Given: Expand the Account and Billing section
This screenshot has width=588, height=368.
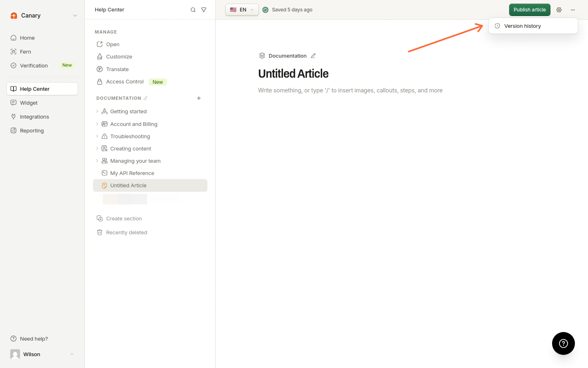Looking at the screenshot, I should pyautogui.click(x=97, y=124).
